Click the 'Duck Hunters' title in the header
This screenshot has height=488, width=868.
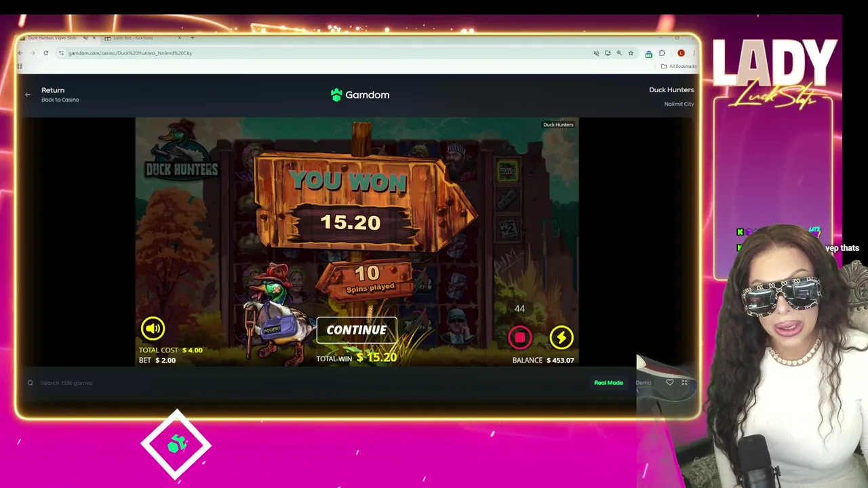click(x=671, y=89)
